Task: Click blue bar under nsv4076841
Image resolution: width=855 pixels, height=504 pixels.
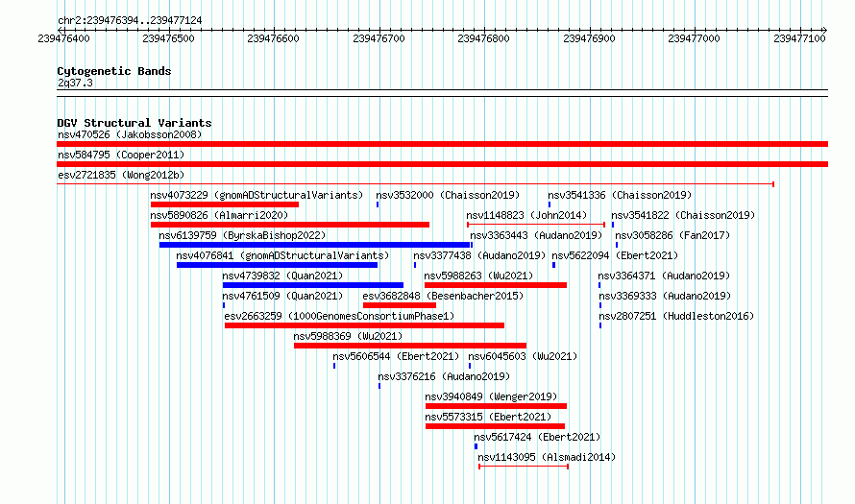Action: coord(277,265)
